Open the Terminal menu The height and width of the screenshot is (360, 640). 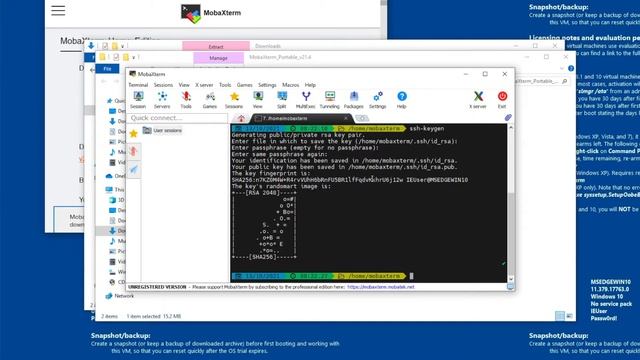click(x=138, y=85)
